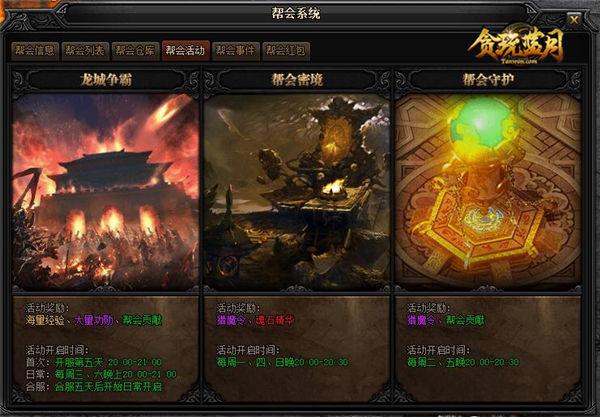The width and height of the screenshot is (600, 417).
Task: Click the 海量经验 reward text
Action: [45, 320]
